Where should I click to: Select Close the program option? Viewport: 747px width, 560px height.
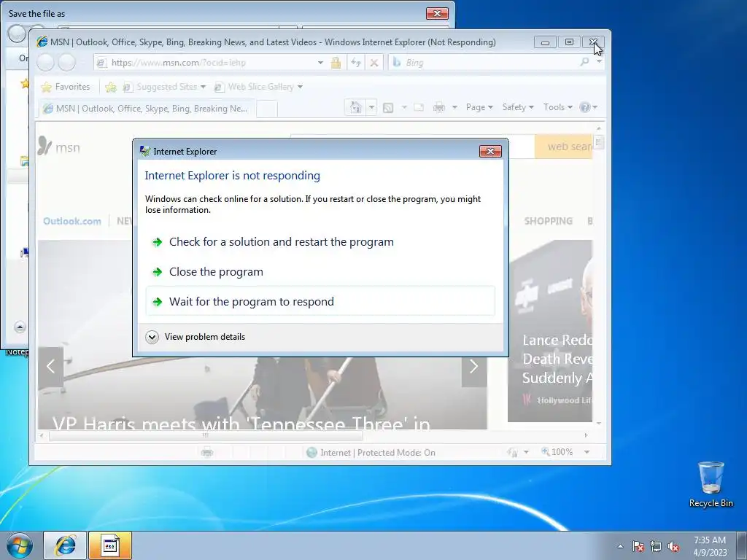[x=320, y=271]
